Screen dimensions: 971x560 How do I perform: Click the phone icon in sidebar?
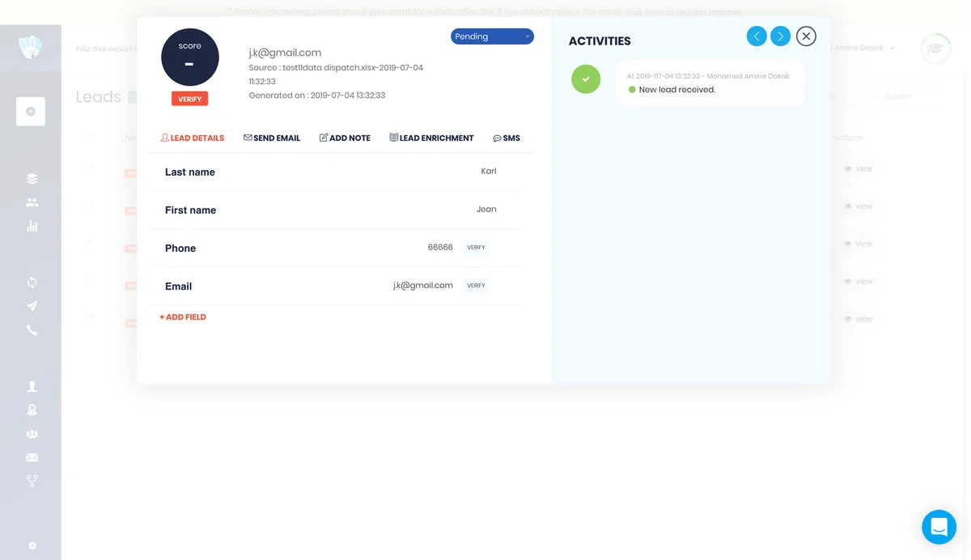point(32,330)
